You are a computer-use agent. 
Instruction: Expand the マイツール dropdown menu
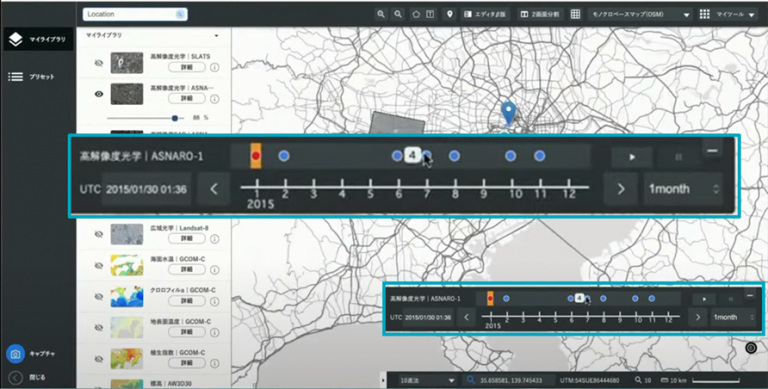pos(727,15)
